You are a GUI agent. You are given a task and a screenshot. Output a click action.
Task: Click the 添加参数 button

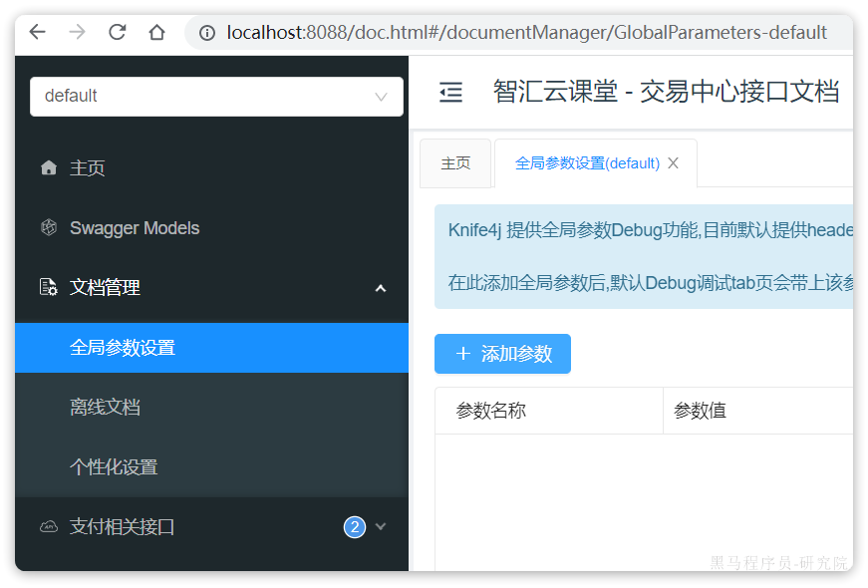502,354
